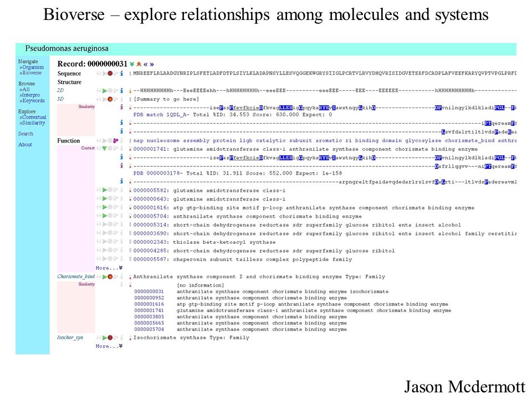Open record link 0000001741 in the Context list
532x399 pixels.
pyautogui.click(x=150, y=149)
